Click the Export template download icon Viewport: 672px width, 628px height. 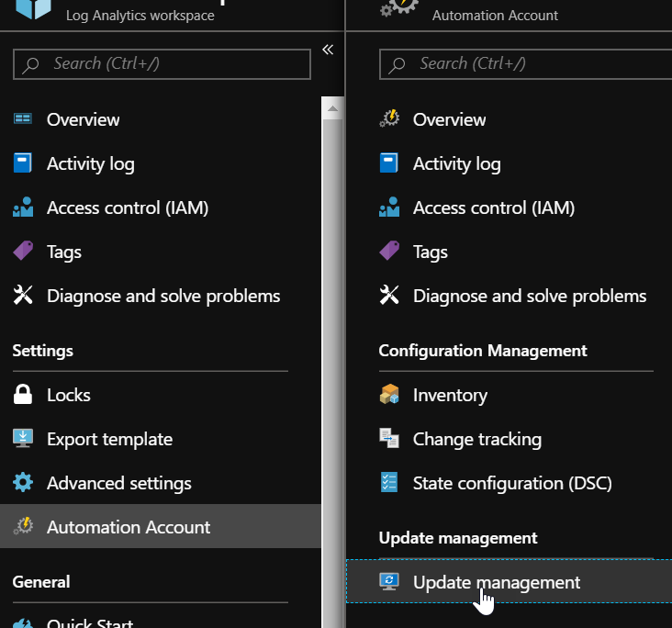click(x=23, y=438)
